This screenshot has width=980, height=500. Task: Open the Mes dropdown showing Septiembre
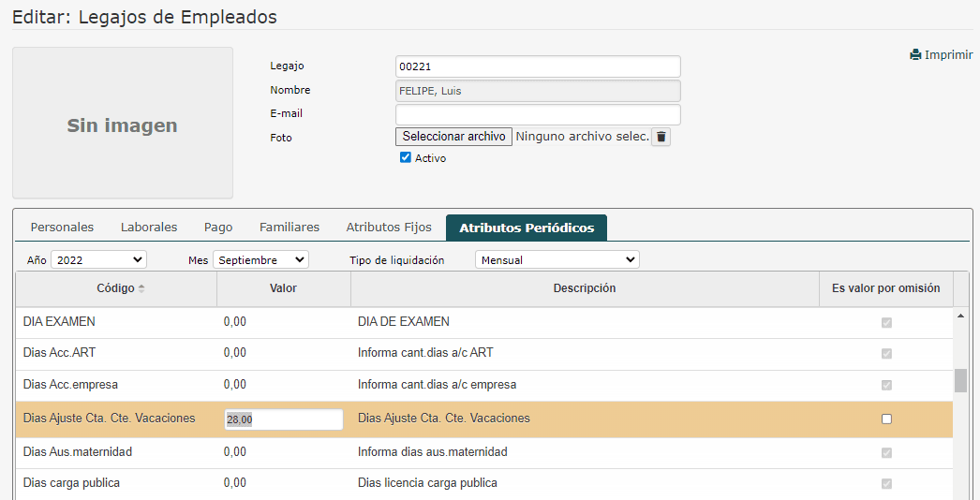261,260
